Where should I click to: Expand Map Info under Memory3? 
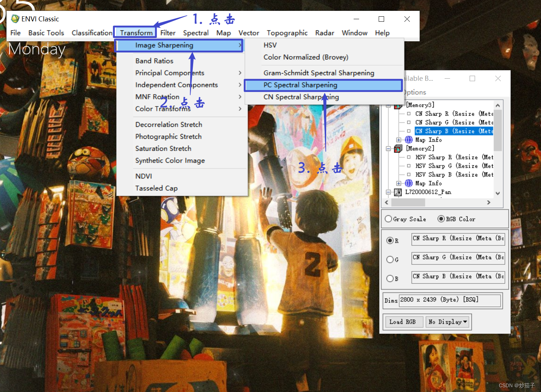[399, 140]
